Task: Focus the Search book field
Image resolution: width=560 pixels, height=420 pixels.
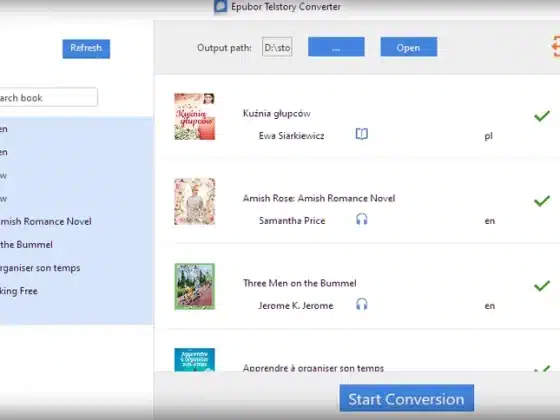Action: coord(48,97)
